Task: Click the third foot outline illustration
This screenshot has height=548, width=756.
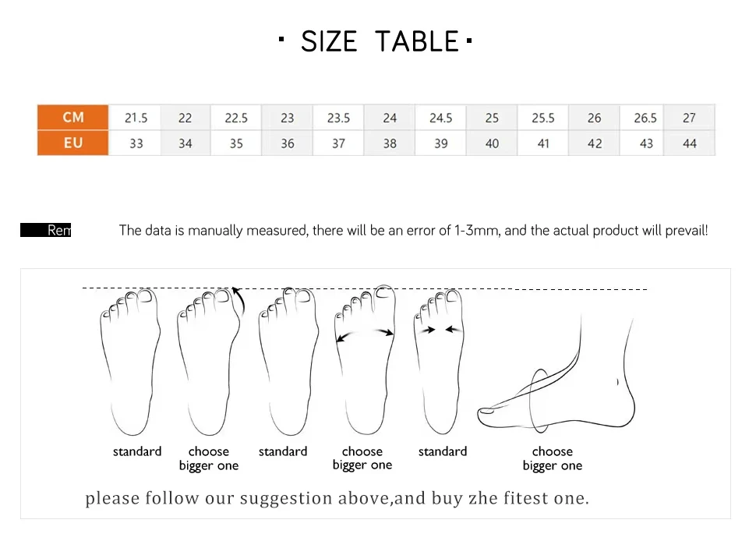Action: (288, 362)
